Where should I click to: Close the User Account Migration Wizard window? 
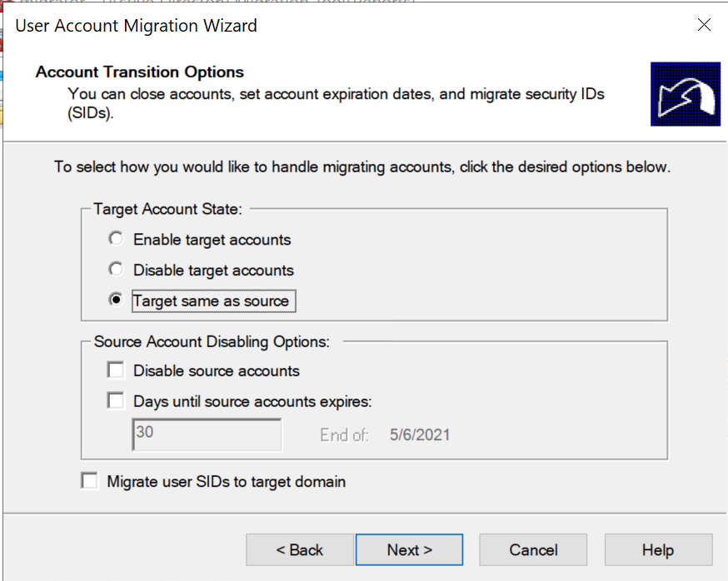pyautogui.click(x=705, y=25)
